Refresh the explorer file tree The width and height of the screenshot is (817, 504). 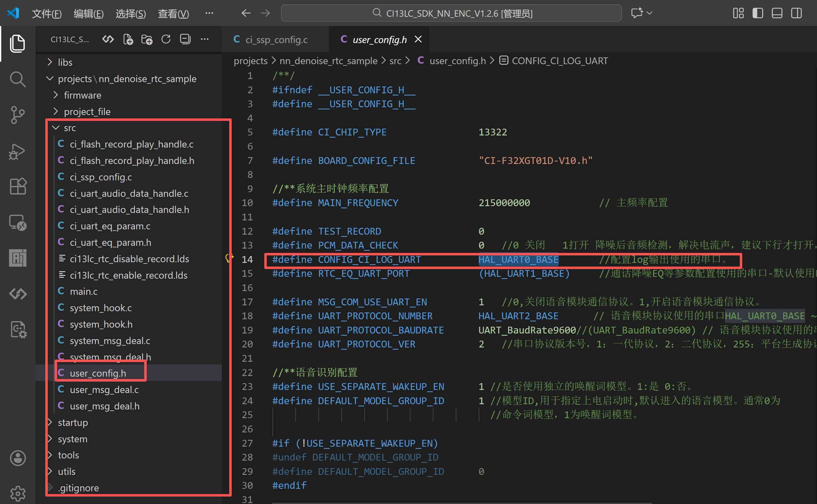pyautogui.click(x=166, y=39)
